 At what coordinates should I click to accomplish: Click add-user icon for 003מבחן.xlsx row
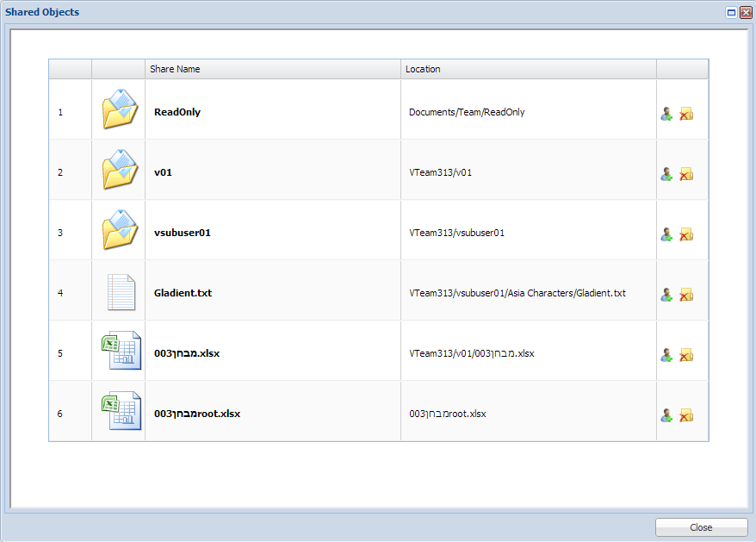click(666, 355)
